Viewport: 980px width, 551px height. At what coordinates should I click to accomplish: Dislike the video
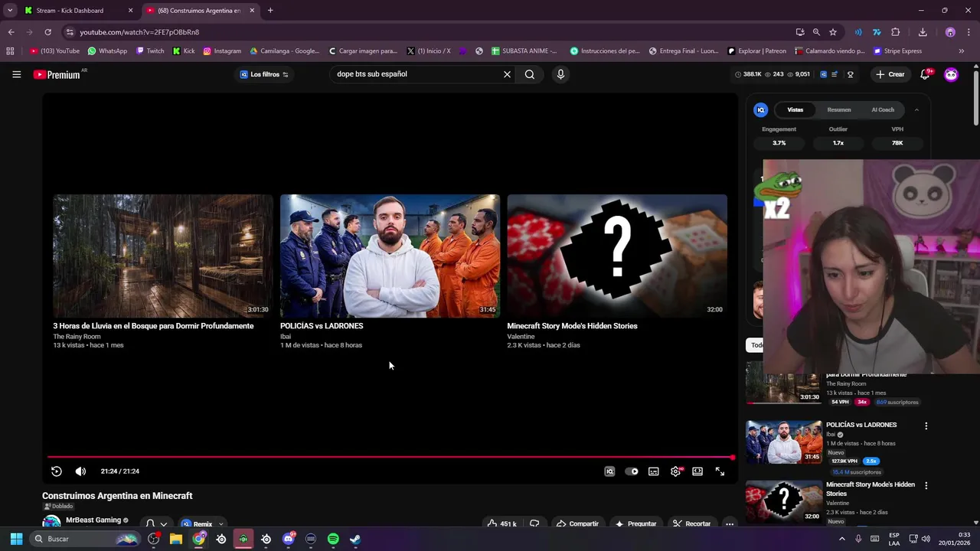pos(534,523)
